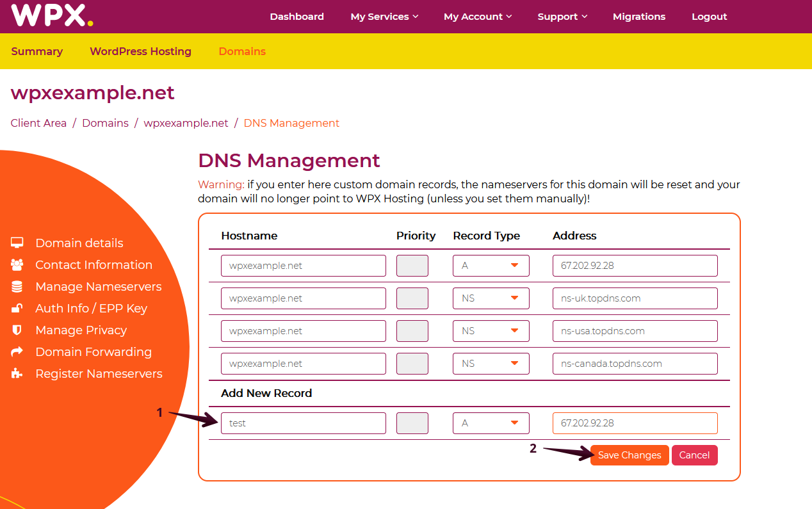The height and width of the screenshot is (509, 812).
Task: Click the Contact Information people icon
Action: (x=17, y=264)
